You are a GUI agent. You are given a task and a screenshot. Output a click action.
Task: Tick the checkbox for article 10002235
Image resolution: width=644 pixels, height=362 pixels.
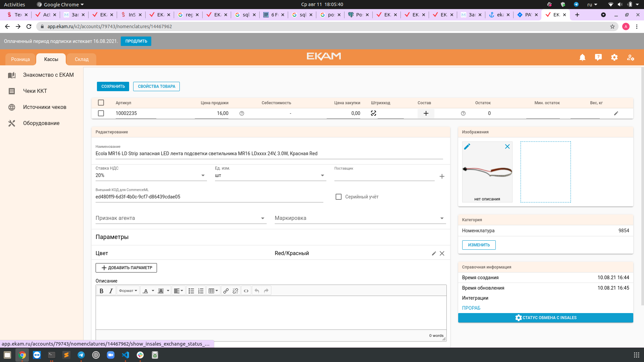101,113
